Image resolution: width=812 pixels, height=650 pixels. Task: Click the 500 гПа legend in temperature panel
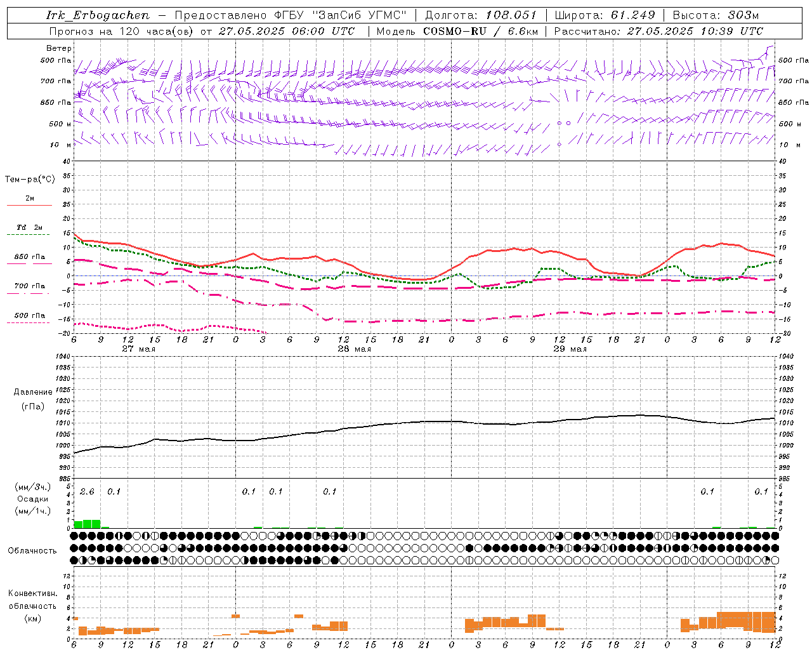[x=30, y=315]
